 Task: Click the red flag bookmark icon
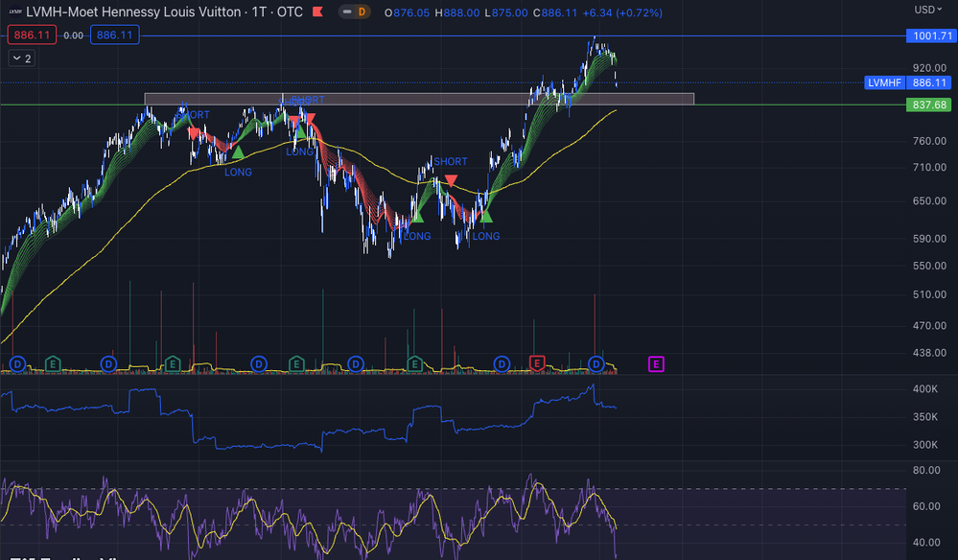pos(316,12)
